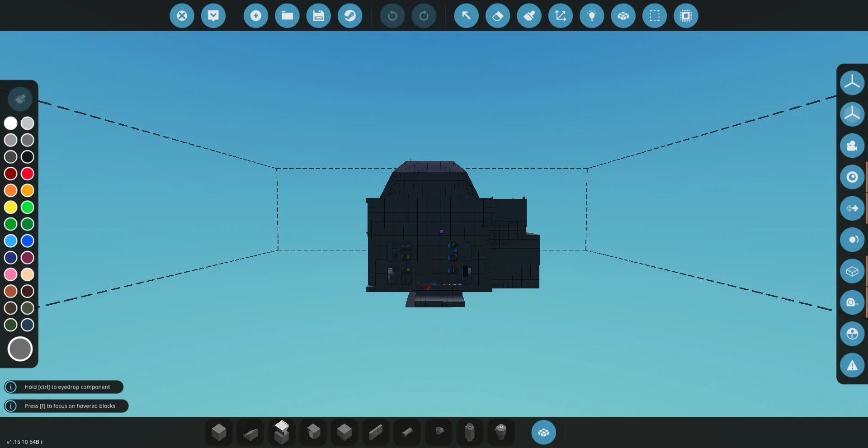Click the save floppy disk icon
The image size is (868, 448).
318,16
